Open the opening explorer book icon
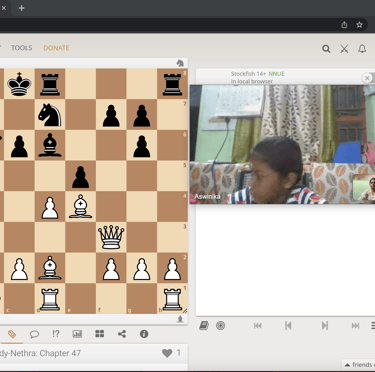Image resolution: width=375 pixels, height=372 pixels. (204, 325)
